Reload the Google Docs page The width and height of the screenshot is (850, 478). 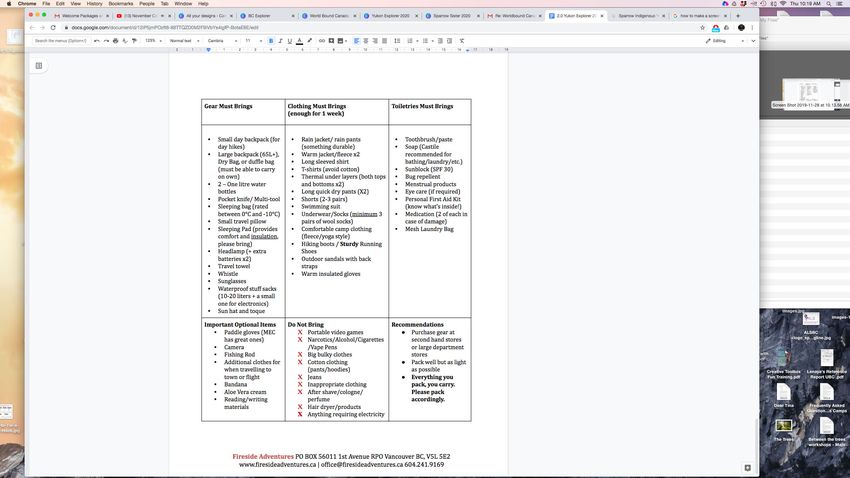pyautogui.click(x=53, y=28)
